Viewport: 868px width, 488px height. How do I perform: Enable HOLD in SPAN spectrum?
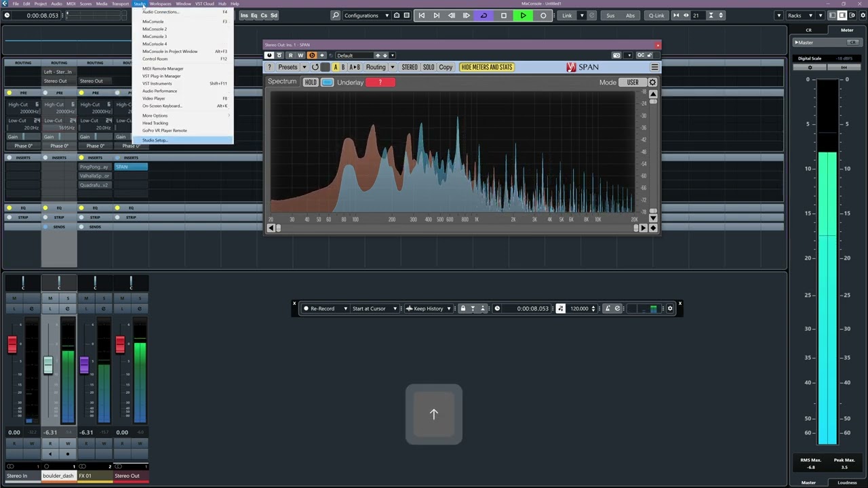click(311, 82)
